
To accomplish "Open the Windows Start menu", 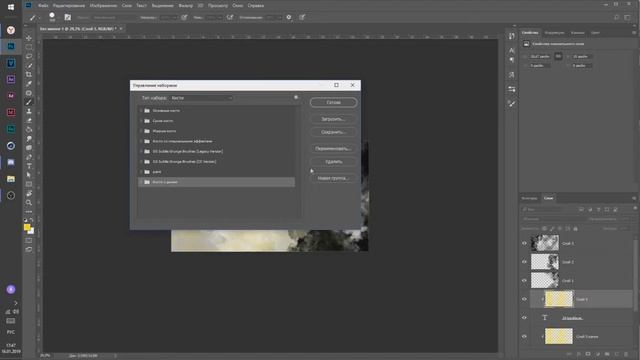I will click(11, 7).
